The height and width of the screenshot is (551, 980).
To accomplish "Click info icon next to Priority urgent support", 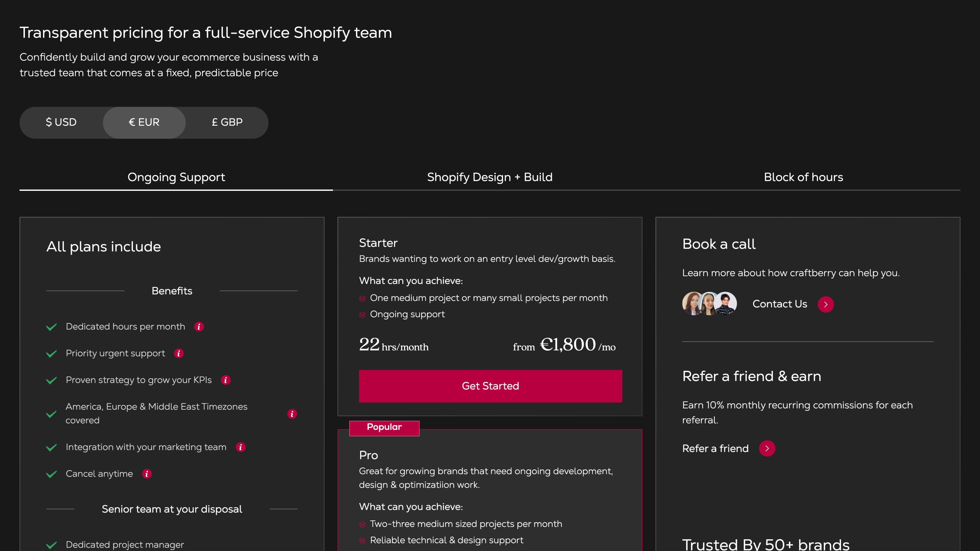I will pyautogui.click(x=178, y=353).
